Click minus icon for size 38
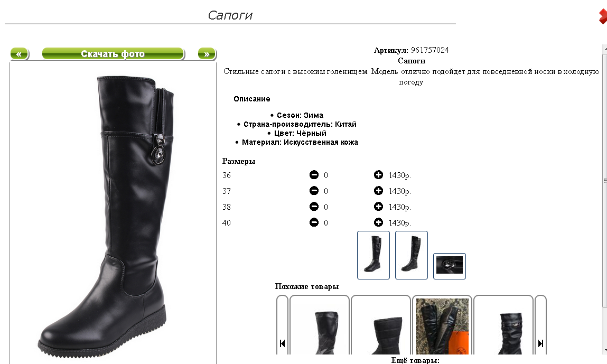607x364 pixels. tap(314, 207)
